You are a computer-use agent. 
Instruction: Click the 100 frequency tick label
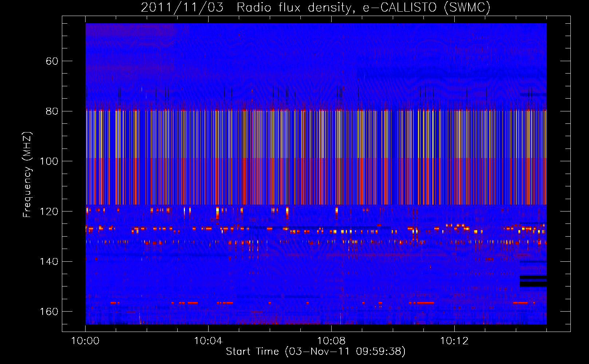[x=49, y=161]
